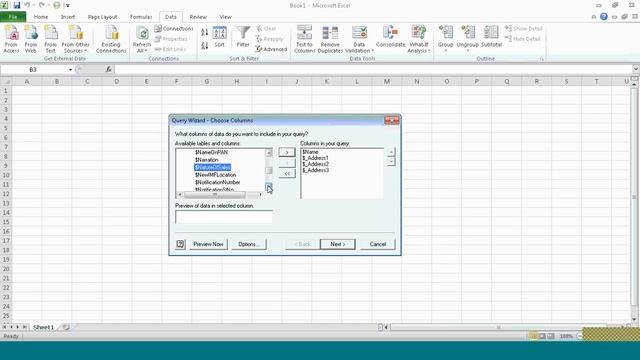Click the From Web icon
Image resolution: width=640 pixels, height=360 pixels.
pos(31,39)
